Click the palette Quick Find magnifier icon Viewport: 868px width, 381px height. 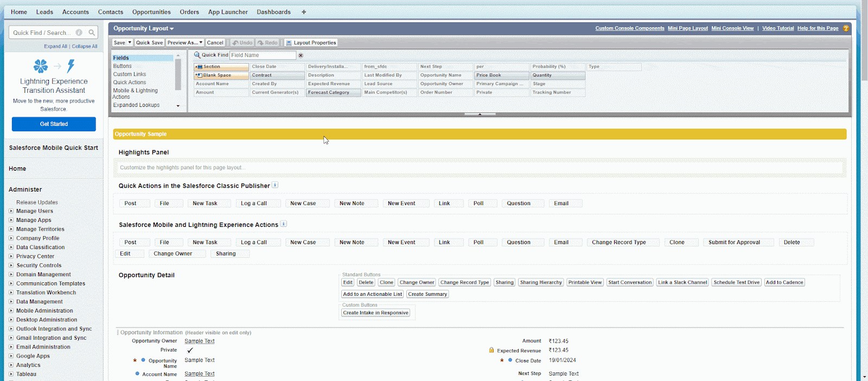(x=197, y=55)
